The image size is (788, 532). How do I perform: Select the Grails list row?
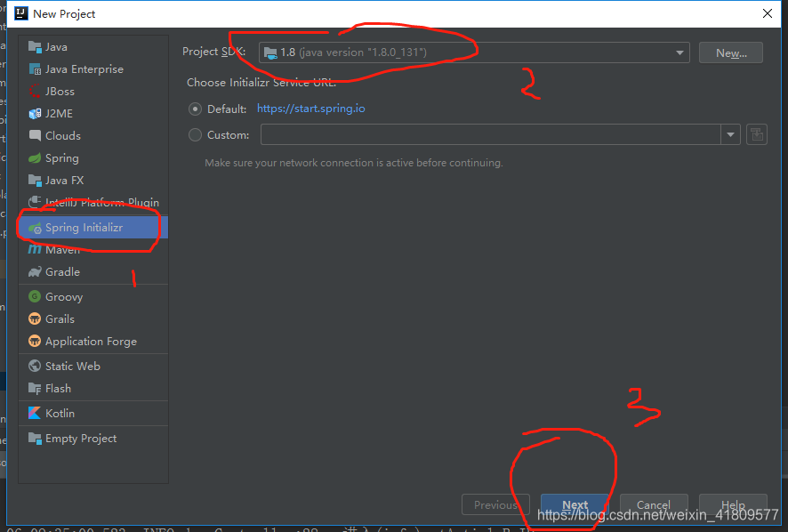tap(93, 318)
